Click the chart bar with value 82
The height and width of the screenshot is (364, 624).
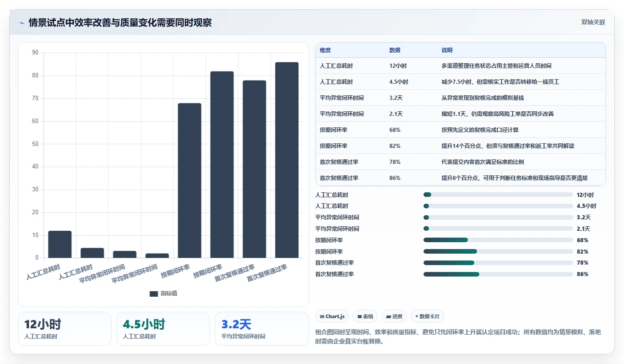click(x=222, y=165)
